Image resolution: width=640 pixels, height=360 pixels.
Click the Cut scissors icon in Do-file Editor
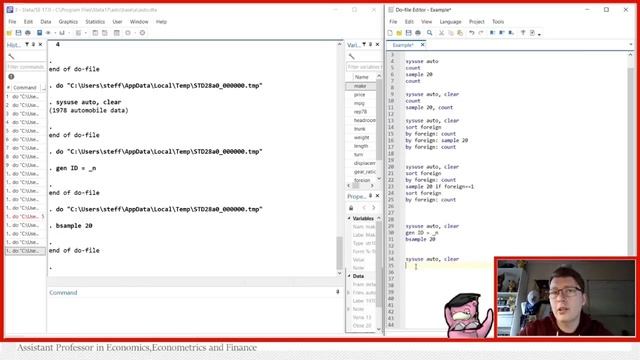point(441,33)
